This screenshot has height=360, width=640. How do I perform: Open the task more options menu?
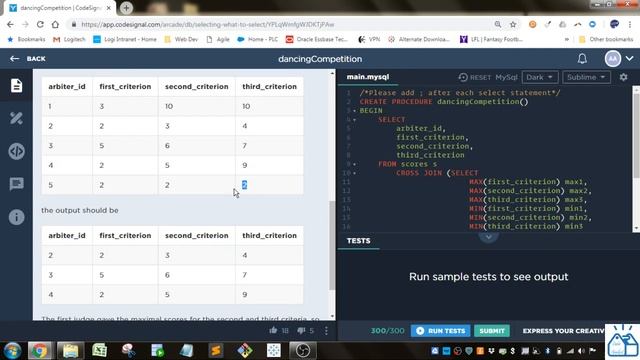click(x=326, y=331)
